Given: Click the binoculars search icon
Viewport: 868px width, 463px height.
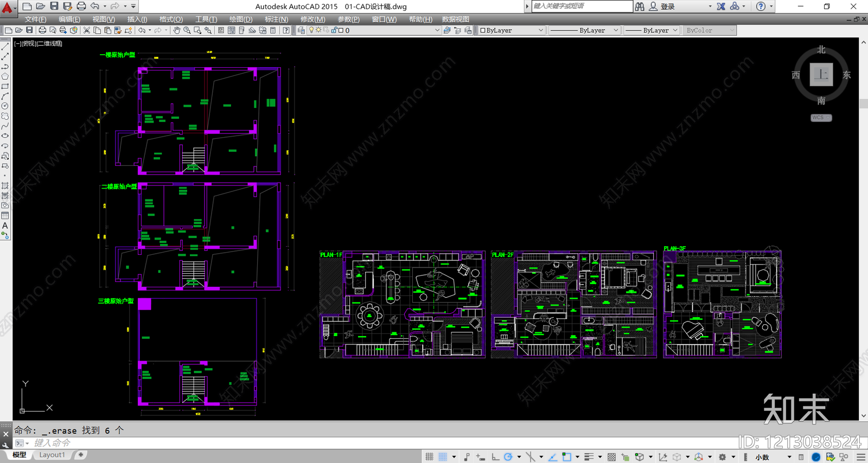Looking at the screenshot, I should 640,7.
